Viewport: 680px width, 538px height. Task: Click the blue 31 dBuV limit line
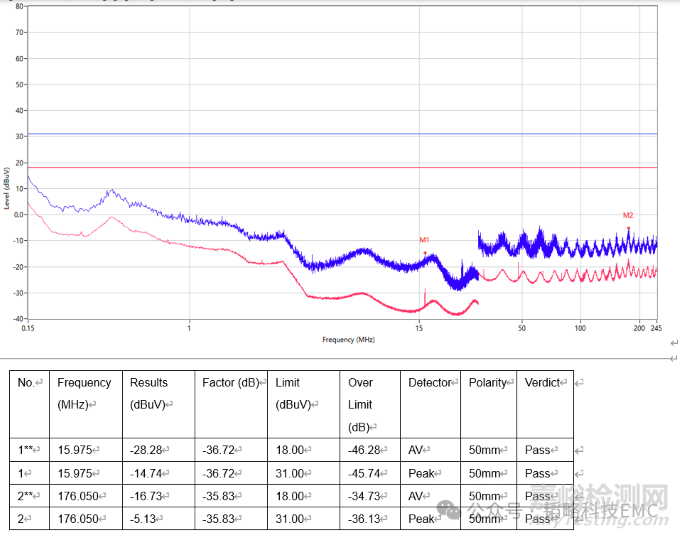[x=342, y=133]
